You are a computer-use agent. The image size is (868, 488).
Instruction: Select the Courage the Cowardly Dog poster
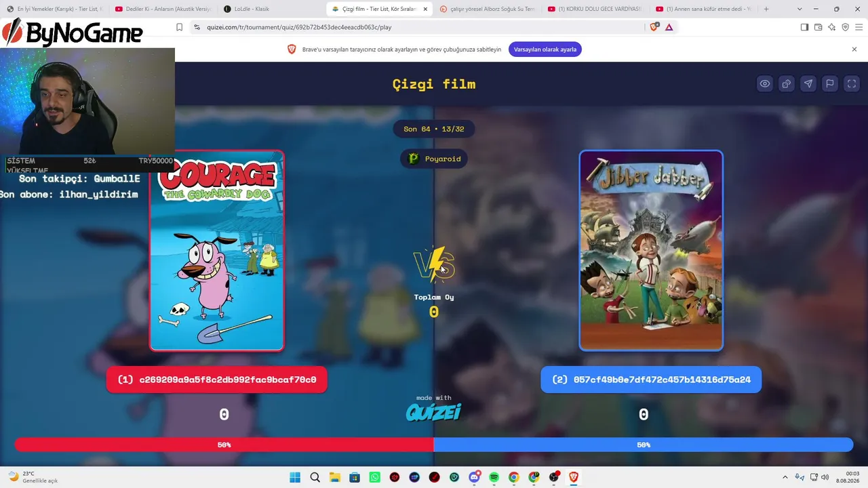[217, 250]
